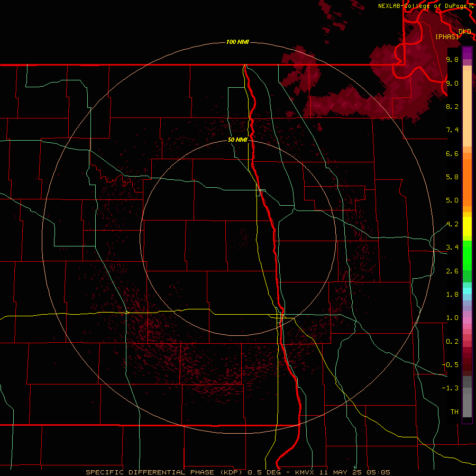476x476 pixels.
Task: Click the yellow segment of the color scale
Action: click(467, 226)
